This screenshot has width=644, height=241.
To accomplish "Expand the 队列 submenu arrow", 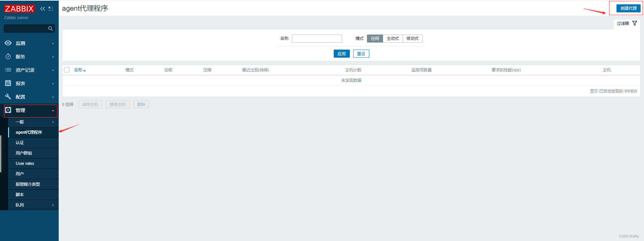I will click(x=53, y=205).
